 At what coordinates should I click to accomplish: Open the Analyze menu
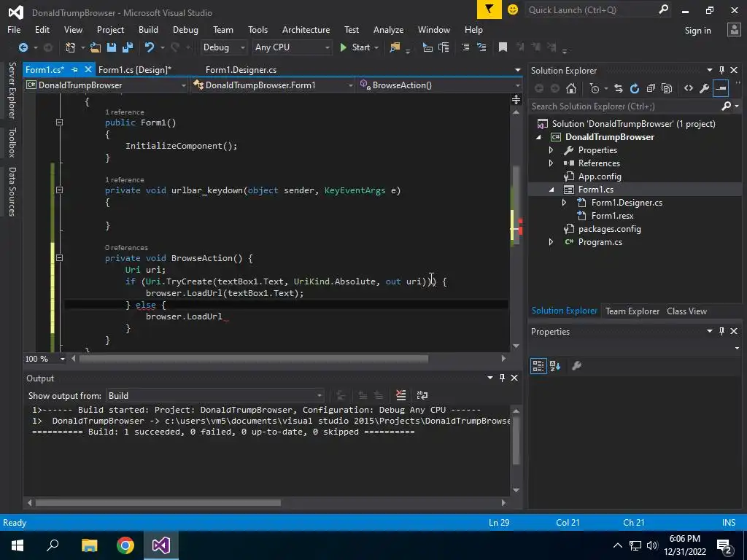click(x=388, y=29)
